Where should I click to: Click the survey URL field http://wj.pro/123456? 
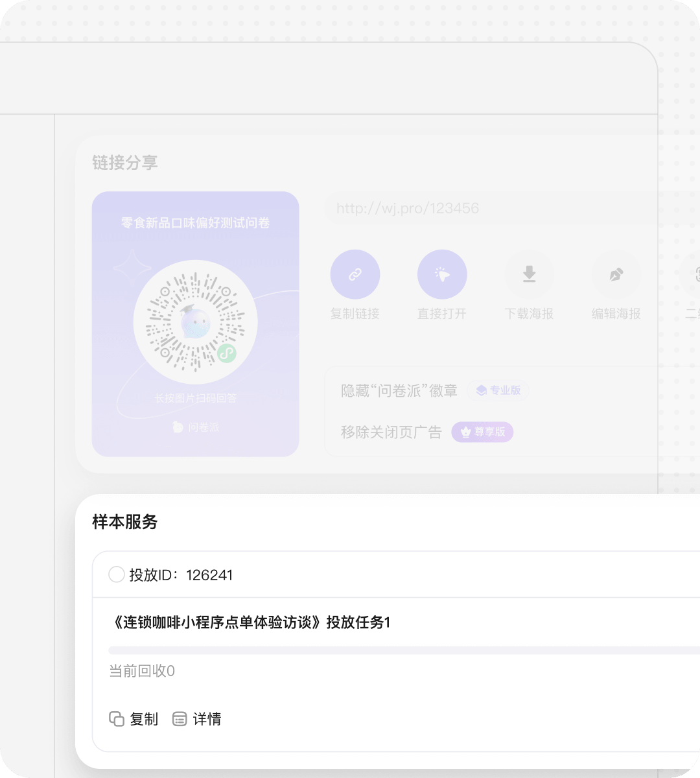pyautogui.click(x=512, y=208)
